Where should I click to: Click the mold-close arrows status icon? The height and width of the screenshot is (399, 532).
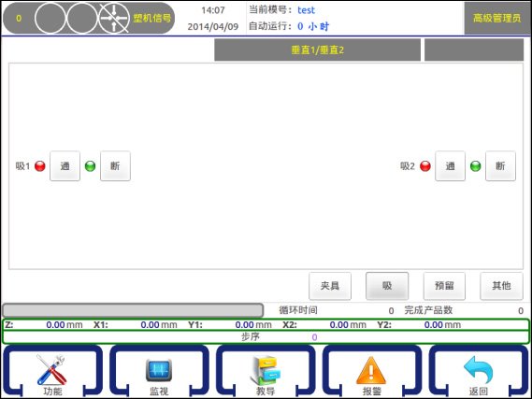pyautogui.click(x=114, y=18)
